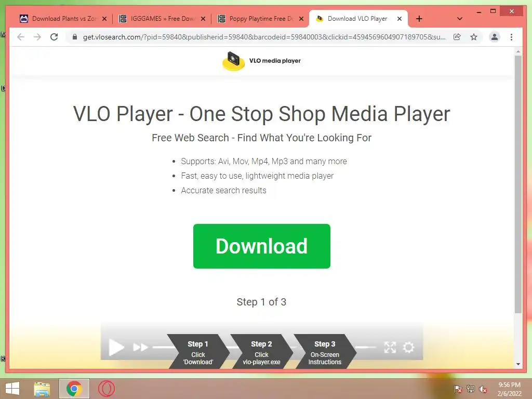The width and height of the screenshot is (532, 399).
Task: Open File Explorer from the taskbar
Action: tap(42, 389)
